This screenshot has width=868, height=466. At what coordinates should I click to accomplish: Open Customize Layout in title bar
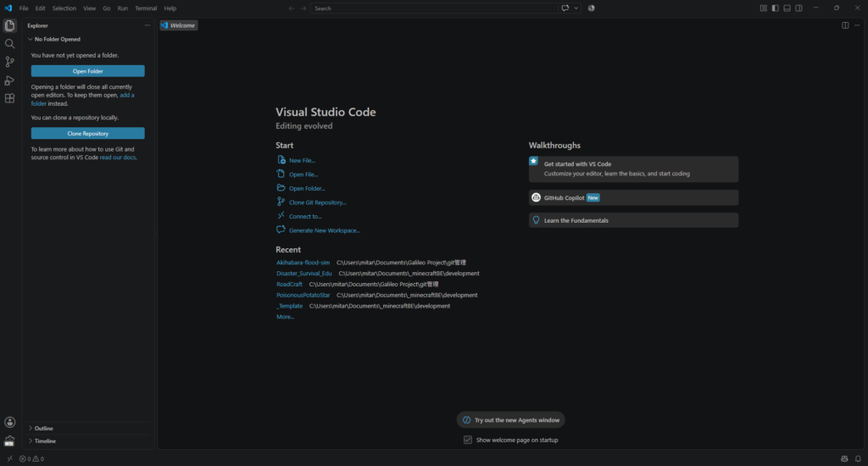coord(764,8)
